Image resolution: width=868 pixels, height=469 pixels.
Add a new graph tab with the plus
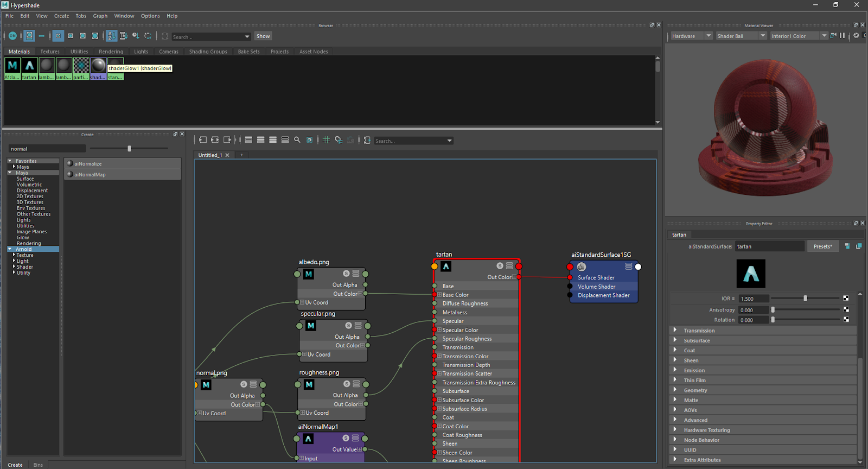(241, 155)
